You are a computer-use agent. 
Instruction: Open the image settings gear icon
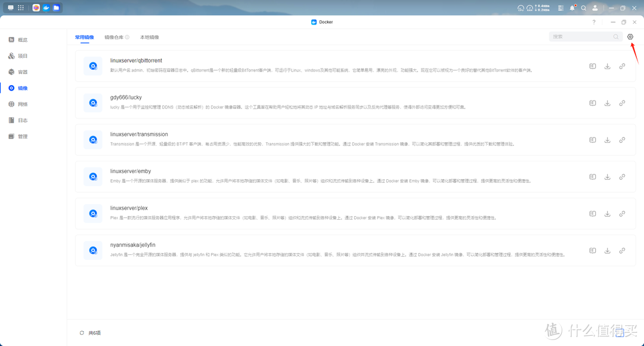(x=630, y=37)
